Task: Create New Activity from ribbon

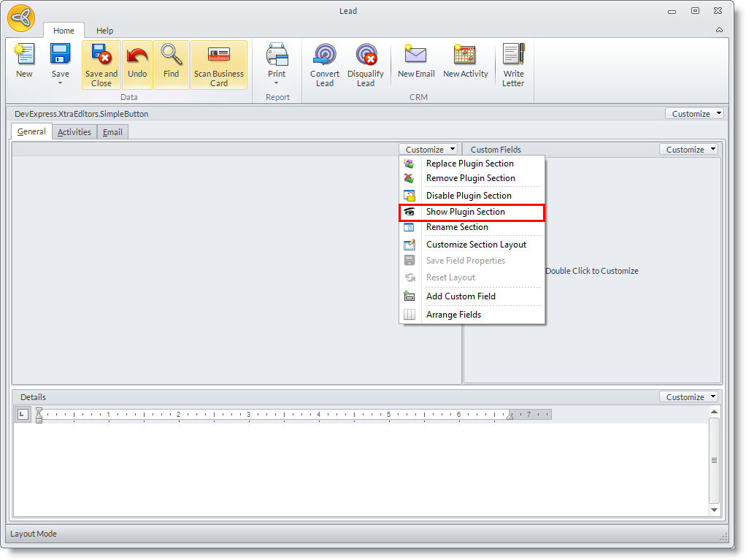Action: [465, 55]
